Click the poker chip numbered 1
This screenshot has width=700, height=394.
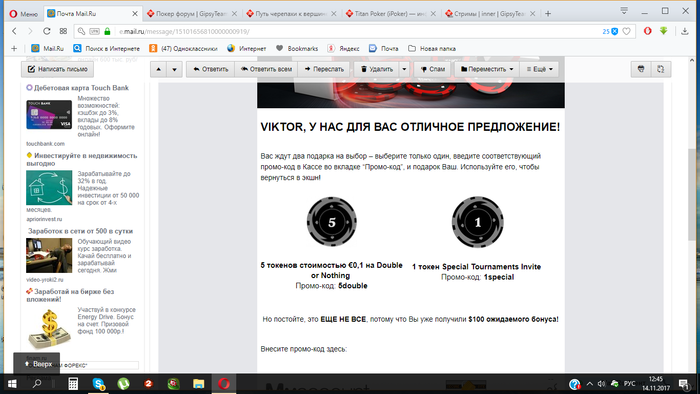tap(477, 222)
